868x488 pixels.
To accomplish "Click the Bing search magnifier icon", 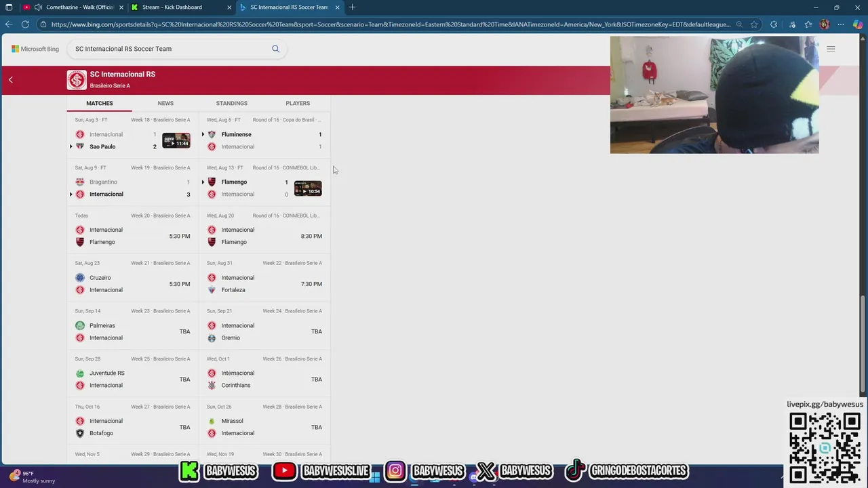I will (x=275, y=49).
